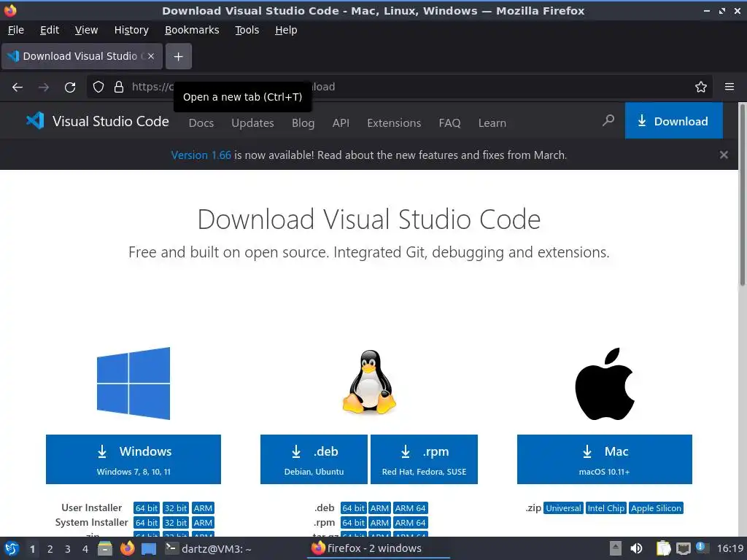Click the Apple logo image
Viewport: 747px width, 560px height.
(605, 384)
